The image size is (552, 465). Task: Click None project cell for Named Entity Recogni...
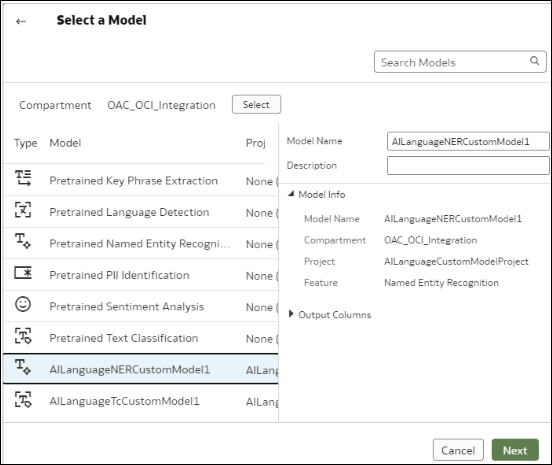262,244
